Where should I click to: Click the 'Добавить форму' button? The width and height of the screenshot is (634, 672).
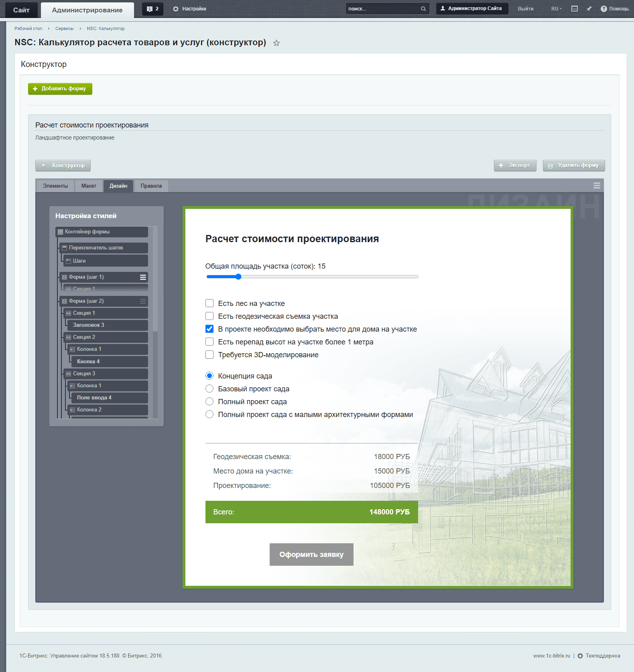pos(60,89)
